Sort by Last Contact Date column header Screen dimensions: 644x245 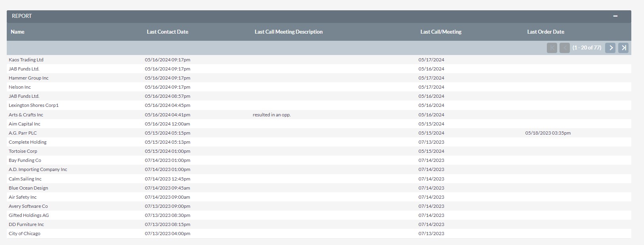point(167,32)
